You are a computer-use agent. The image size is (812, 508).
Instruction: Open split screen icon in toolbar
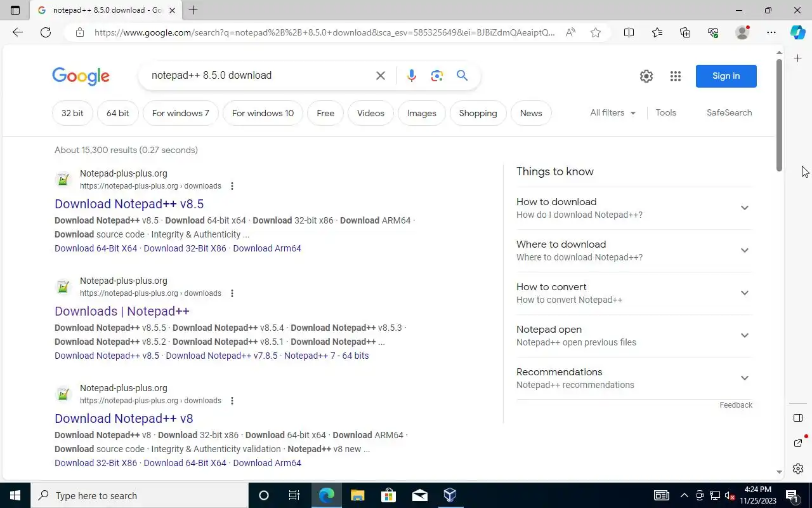(x=629, y=32)
